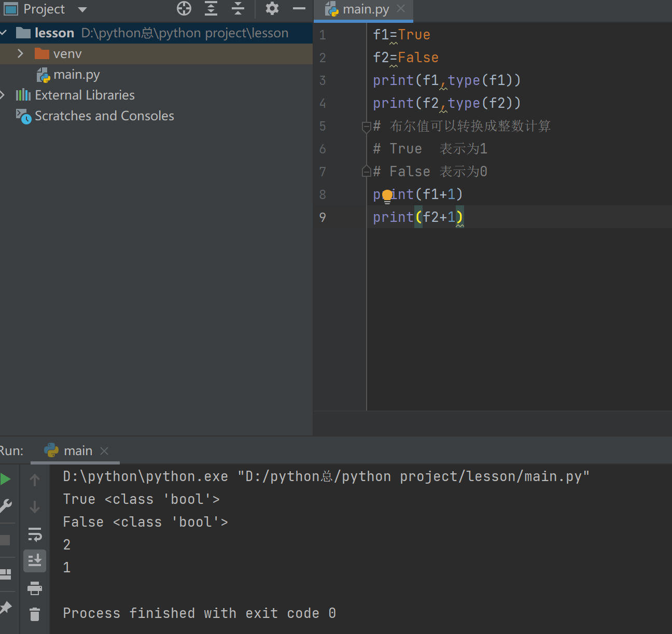This screenshot has width=672, height=634.
Task: Click console output line '2'
Action: (x=66, y=545)
